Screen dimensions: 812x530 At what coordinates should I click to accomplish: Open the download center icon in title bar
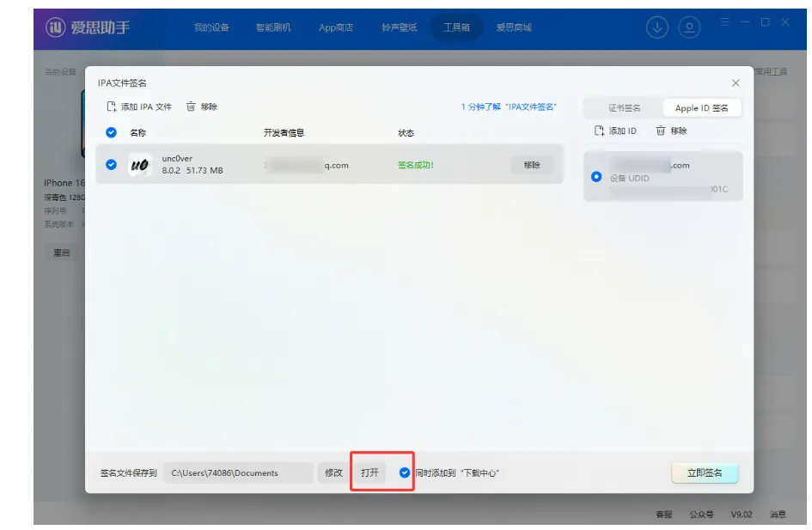click(x=657, y=27)
